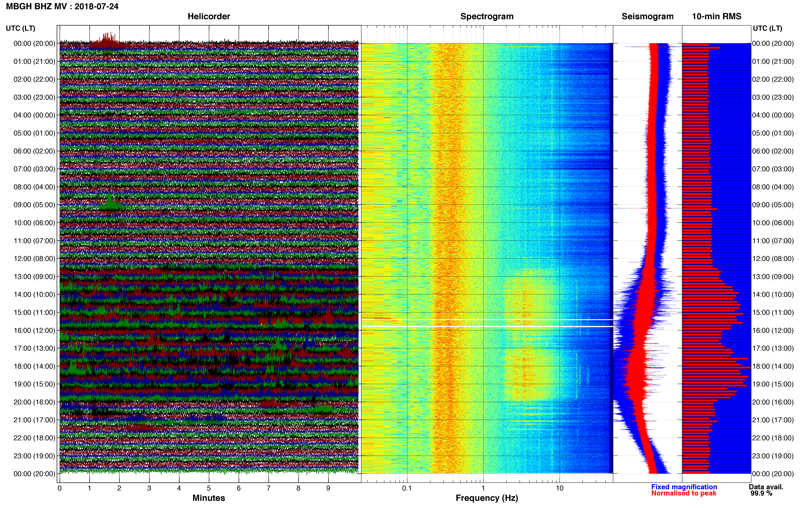
Task: Click the minute tick label '9'
Action: 328,488
